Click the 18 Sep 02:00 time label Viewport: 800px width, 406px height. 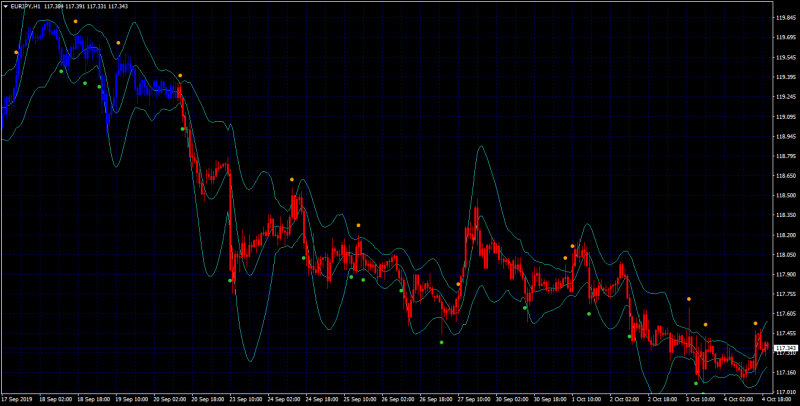coord(56,398)
